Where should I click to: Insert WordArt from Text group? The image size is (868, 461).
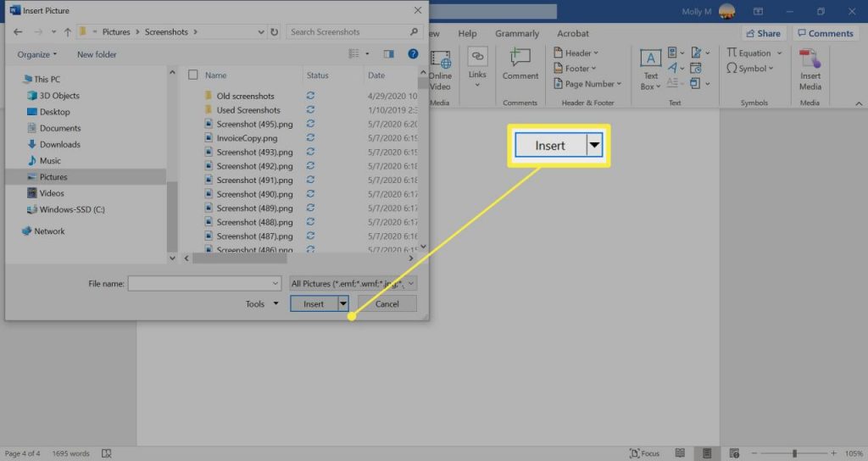tap(672, 68)
